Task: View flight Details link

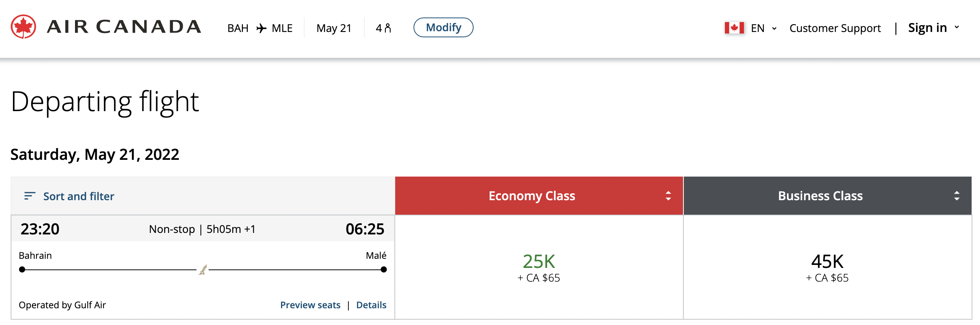Action: pos(371,305)
